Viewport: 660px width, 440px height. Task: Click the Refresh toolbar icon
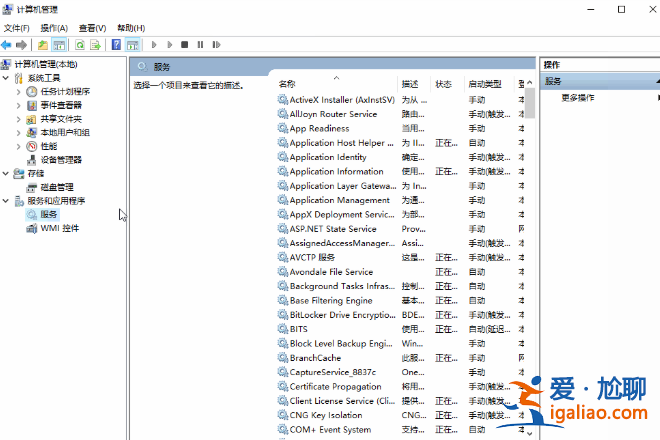(80, 45)
